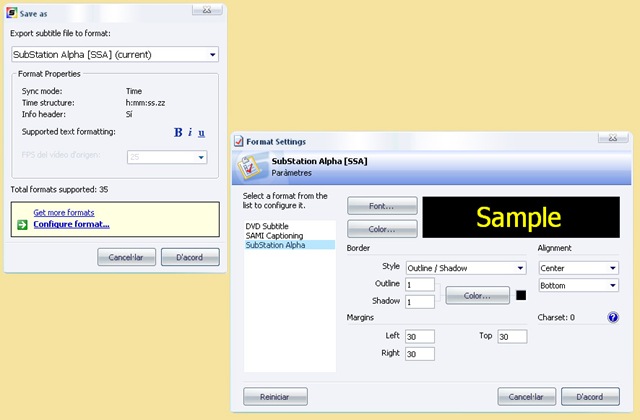The height and width of the screenshot is (420, 640).
Task: Click the blue help question mark icon
Action: click(x=613, y=317)
